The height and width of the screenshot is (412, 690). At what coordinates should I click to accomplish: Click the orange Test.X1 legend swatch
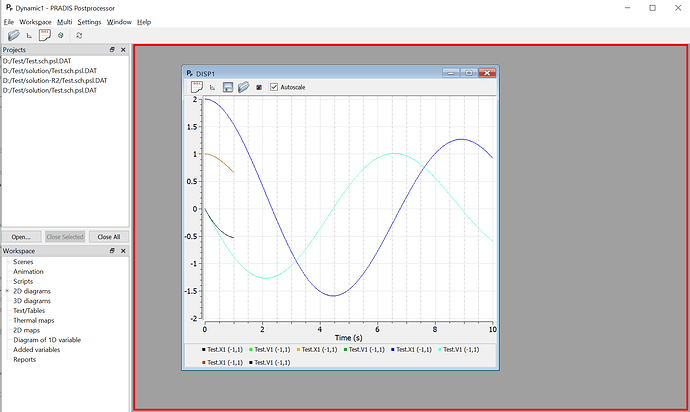pos(298,350)
